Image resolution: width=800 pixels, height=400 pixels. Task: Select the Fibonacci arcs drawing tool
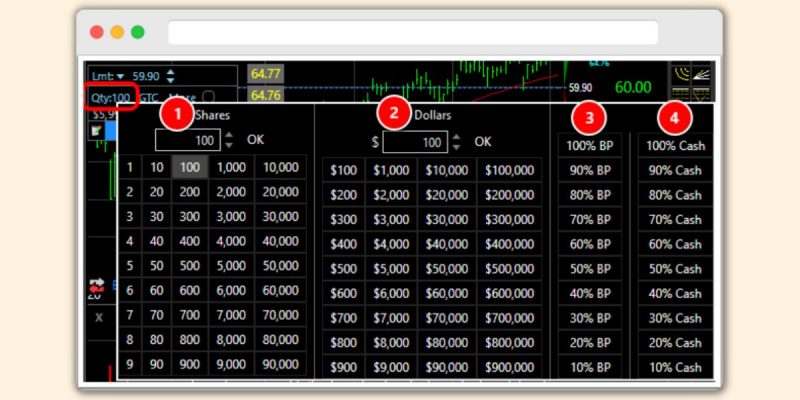click(680, 74)
